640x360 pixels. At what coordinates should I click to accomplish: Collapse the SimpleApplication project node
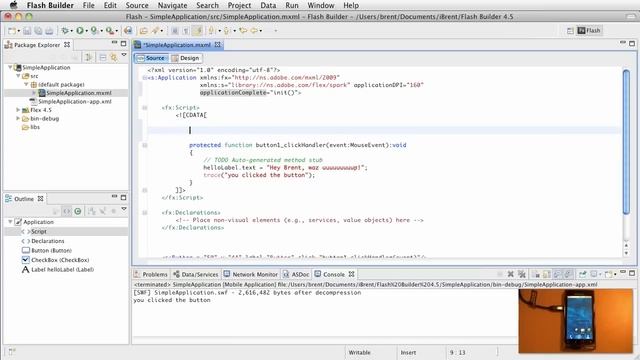tap(10, 67)
